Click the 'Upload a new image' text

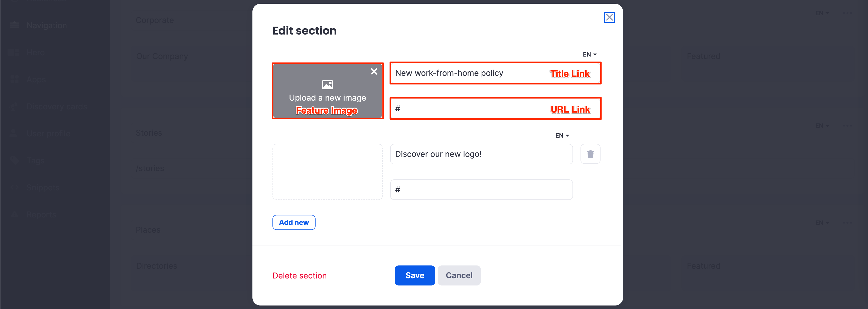tap(327, 98)
